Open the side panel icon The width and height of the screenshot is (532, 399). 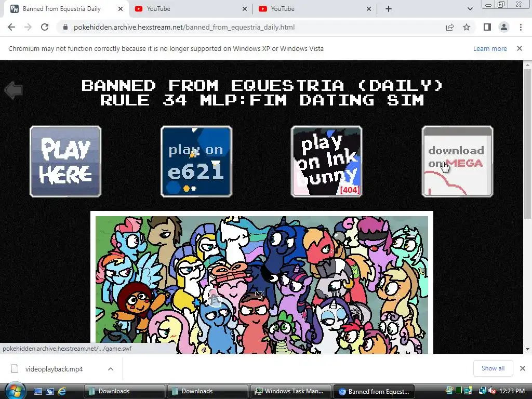pyautogui.click(x=487, y=27)
